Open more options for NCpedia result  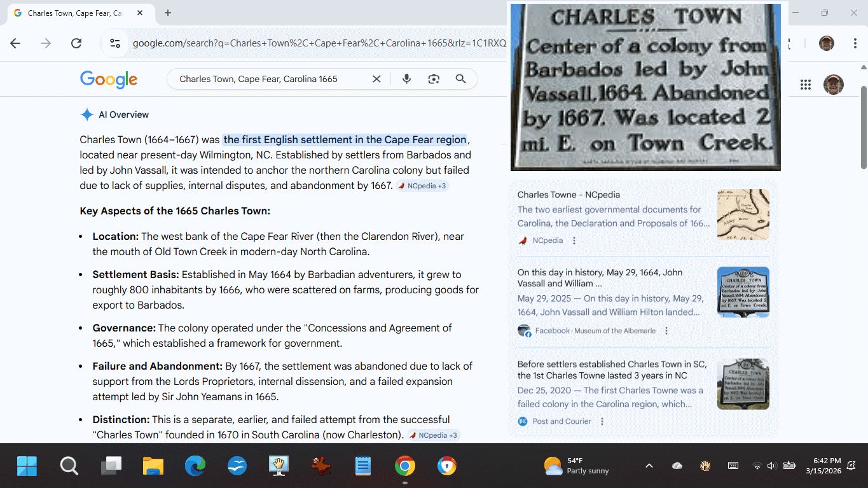click(574, 241)
